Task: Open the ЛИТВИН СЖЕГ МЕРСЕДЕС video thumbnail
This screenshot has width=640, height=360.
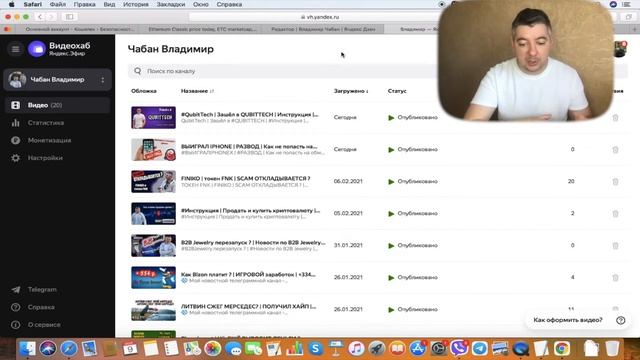Action: click(x=153, y=309)
